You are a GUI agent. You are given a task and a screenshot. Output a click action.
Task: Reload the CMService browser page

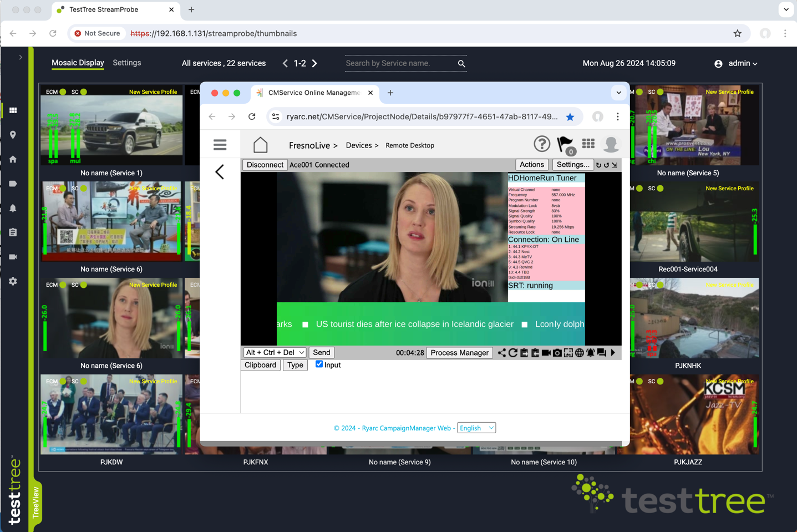pyautogui.click(x=252, y=116)
